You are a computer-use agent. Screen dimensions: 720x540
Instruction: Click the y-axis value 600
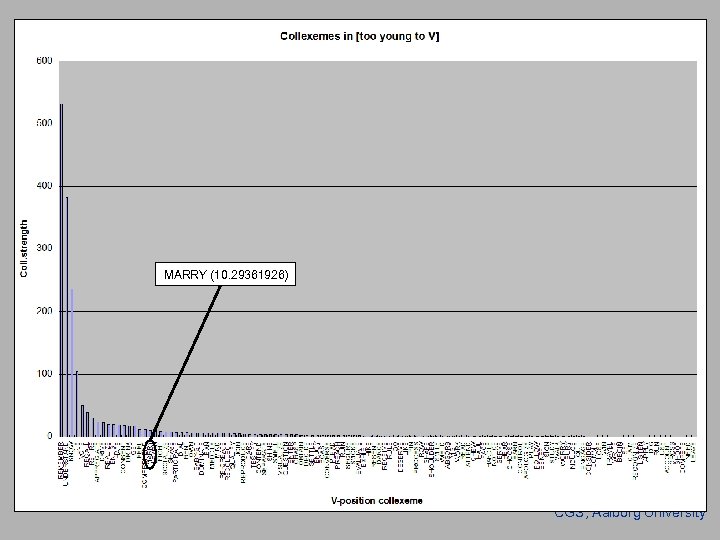tap(44, 61)
